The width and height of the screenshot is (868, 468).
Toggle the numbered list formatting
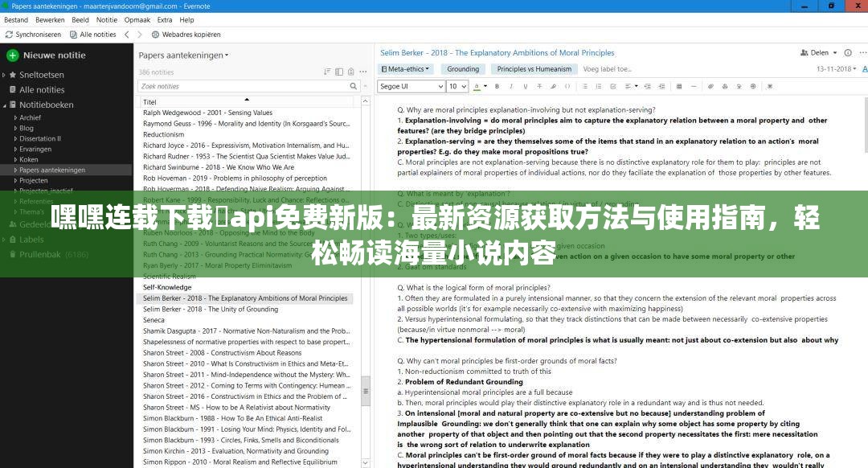600,86
